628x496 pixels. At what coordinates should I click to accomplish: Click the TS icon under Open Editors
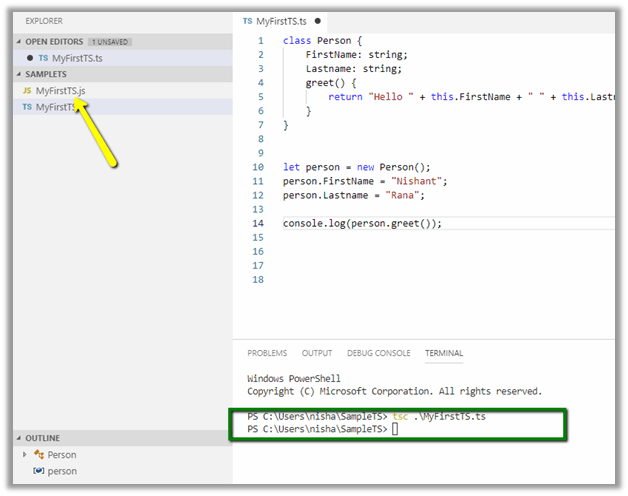[43, 58]
